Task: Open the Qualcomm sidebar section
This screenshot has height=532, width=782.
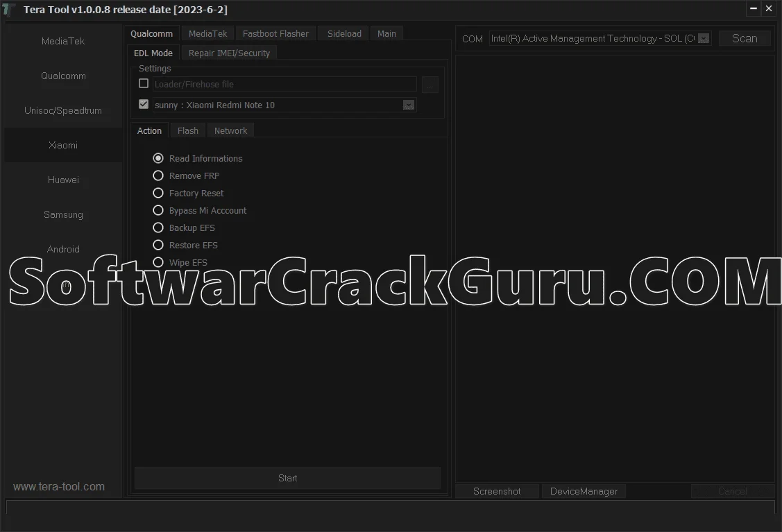Action: click(63, 76)
